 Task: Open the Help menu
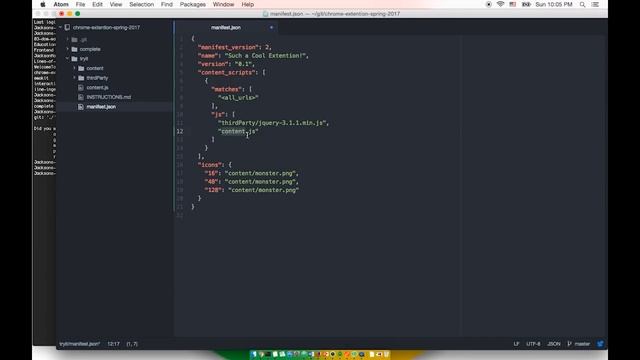(248, 4)
